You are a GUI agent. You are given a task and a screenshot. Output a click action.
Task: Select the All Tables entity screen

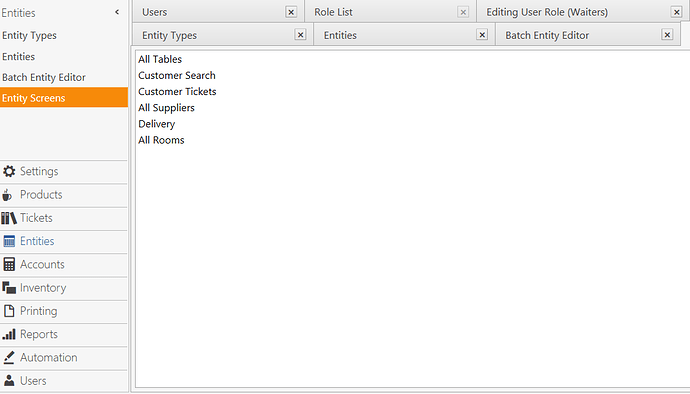click(160, 59)
